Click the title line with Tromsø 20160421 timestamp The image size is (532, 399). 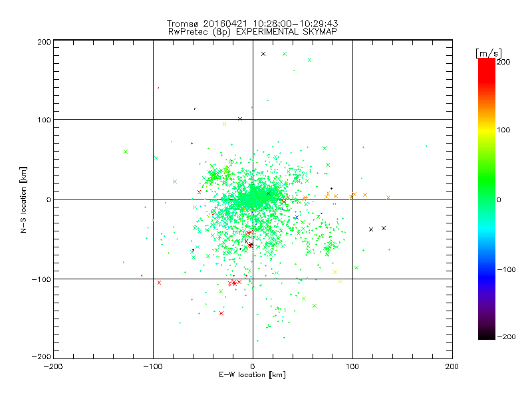[252, 23]
